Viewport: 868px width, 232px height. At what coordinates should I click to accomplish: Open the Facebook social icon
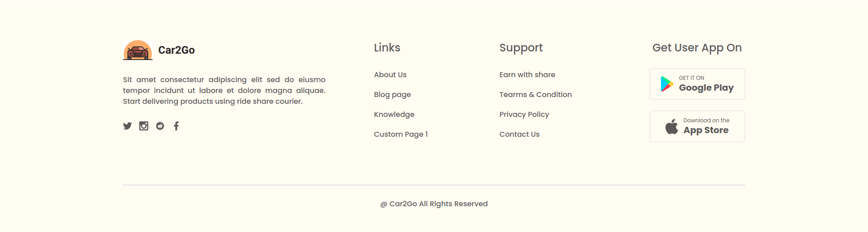(x=176, y=126)
